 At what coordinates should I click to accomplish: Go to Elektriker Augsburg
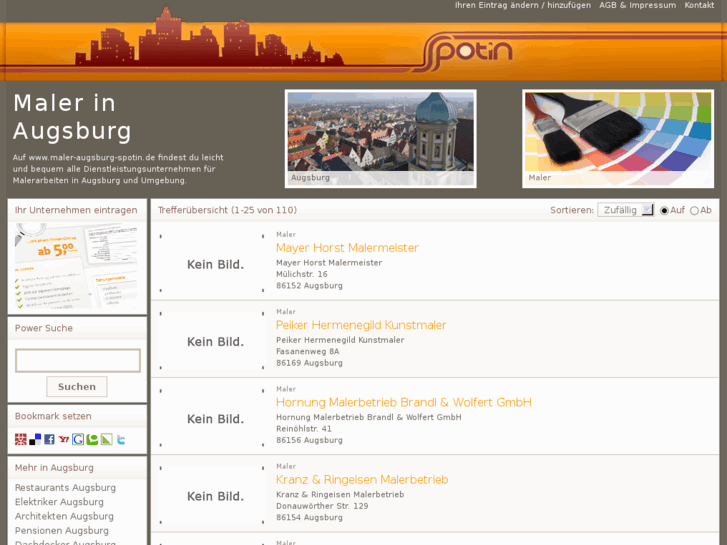[59, 502]
